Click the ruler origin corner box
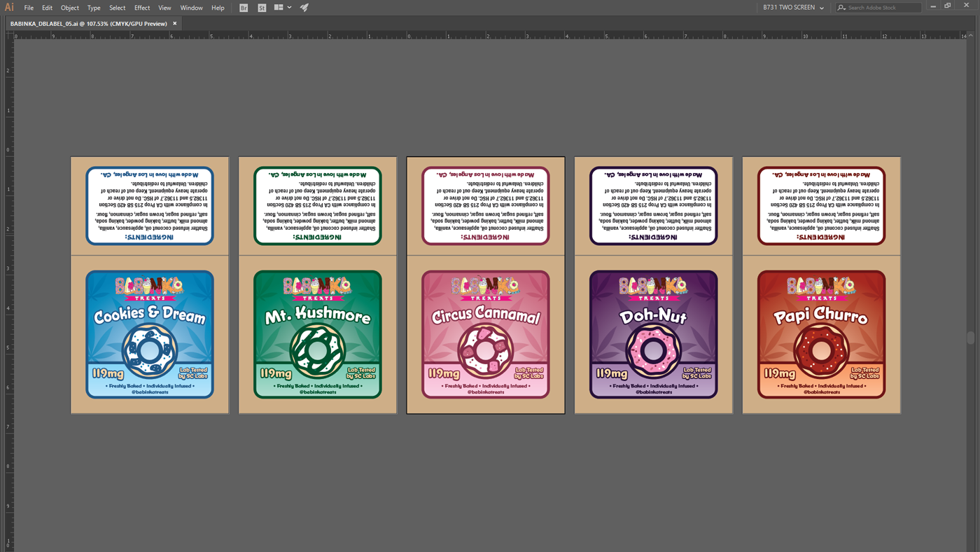 point(10,35)
